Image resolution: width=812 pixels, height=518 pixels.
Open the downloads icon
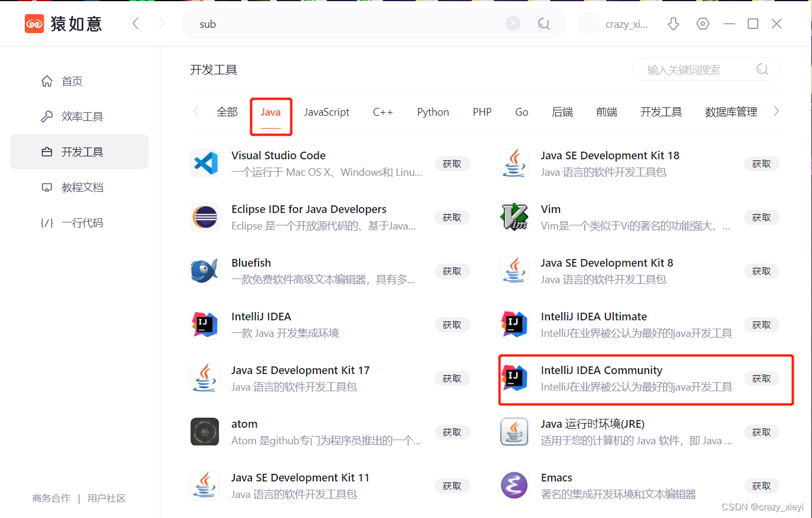(x=673, y=24)
